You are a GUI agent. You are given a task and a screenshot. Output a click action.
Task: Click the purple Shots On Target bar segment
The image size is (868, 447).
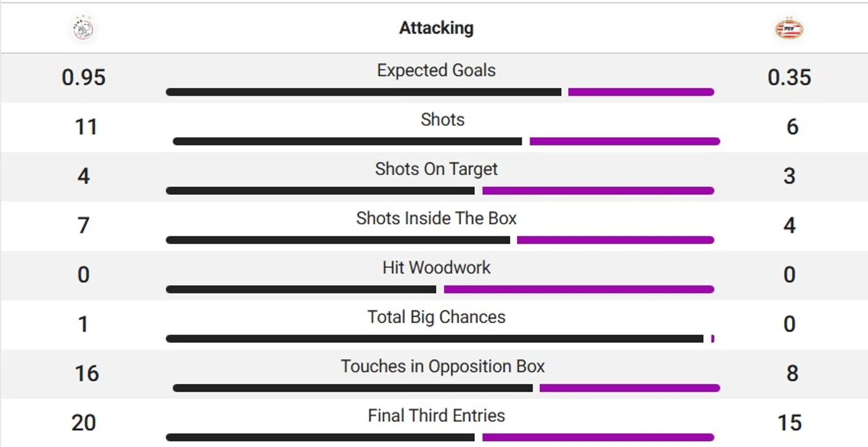click(598, 191)
